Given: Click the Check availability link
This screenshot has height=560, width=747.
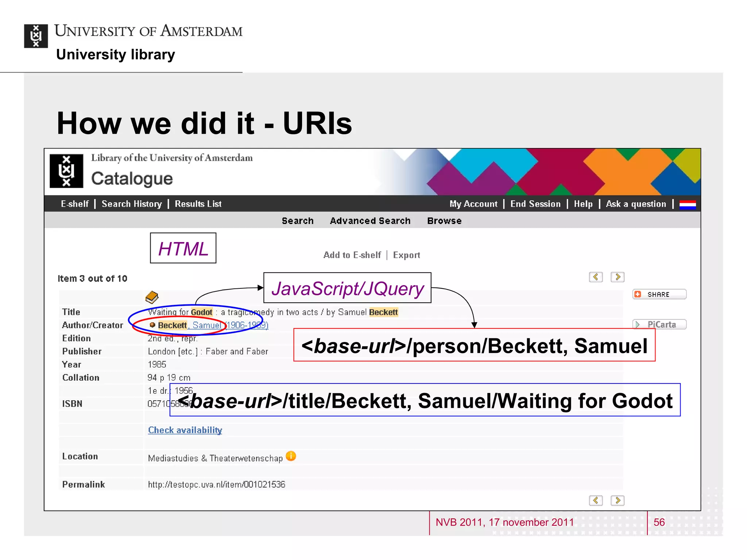Looking at the screenshot, I should [185, 430].
